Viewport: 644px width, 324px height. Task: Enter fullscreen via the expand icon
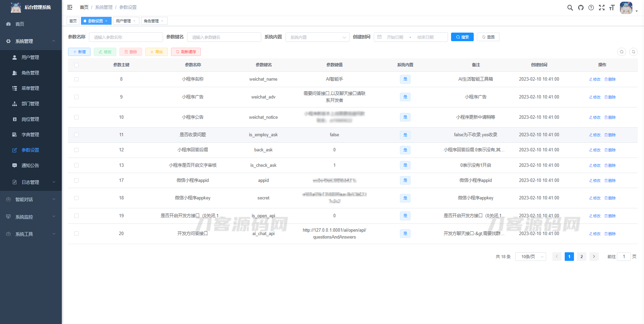[x=602, y=7]
